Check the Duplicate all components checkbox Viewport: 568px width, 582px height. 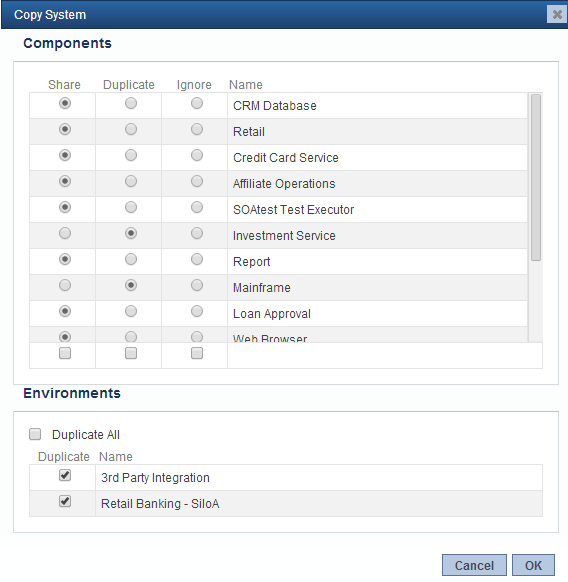click(x=131, y=353)
